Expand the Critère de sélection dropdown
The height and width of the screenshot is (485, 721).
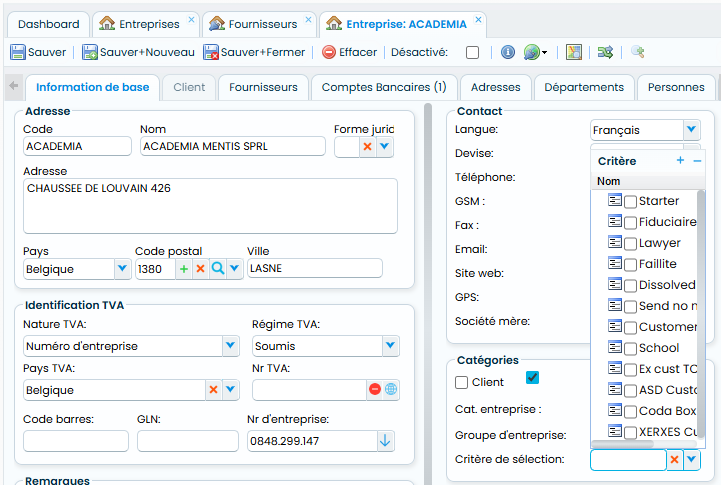click(x=692, y=459)
